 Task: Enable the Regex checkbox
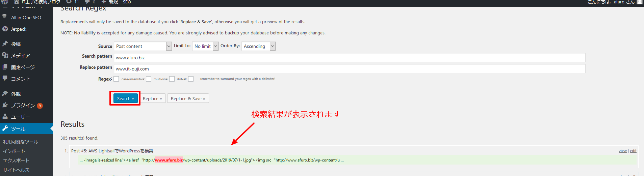116,79
